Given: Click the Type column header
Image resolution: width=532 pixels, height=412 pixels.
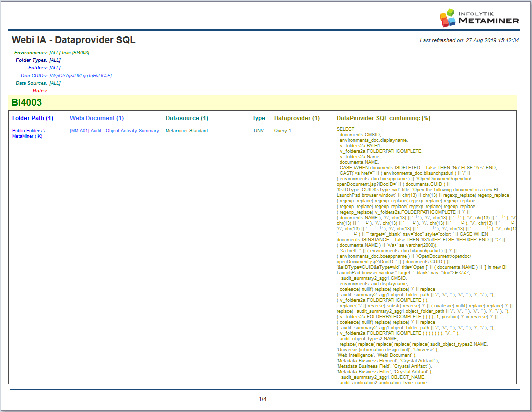Looking at the screenshot, I should click(259, 118).
